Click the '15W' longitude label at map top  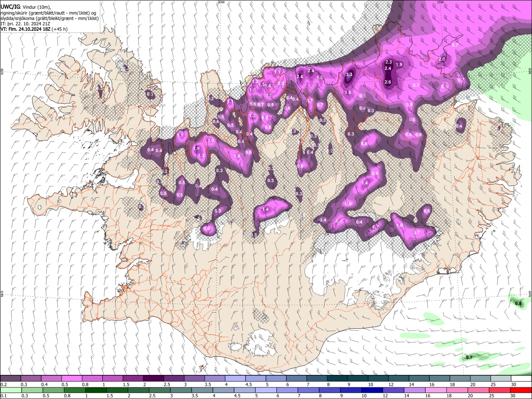pyautogui.click(x=441, y=2)
